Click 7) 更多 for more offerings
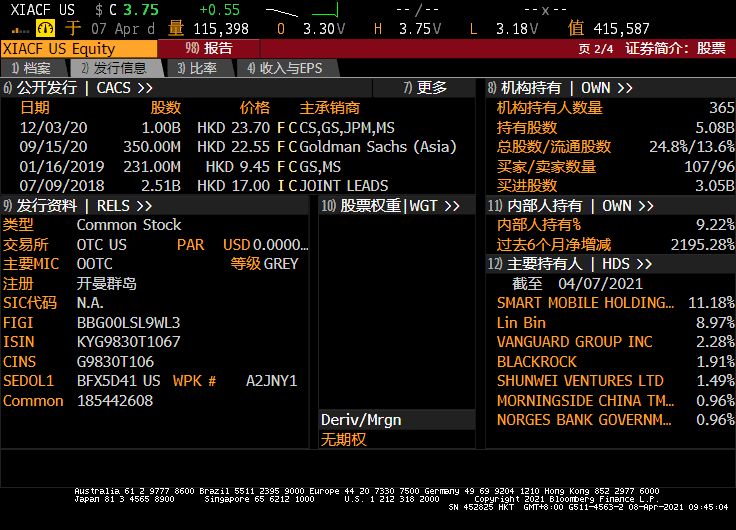 pyautogui.click(x=425, y=88)
